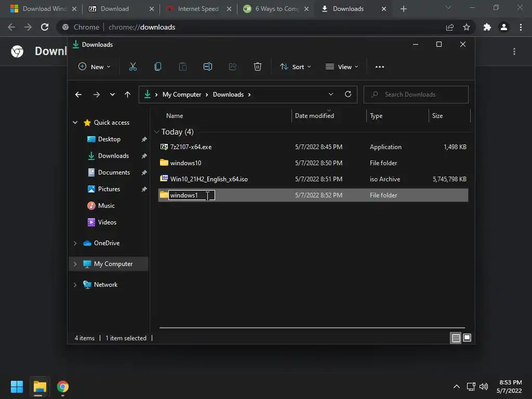Open recent locations dropdown arrow
Screen dimensions: 532x399
coord(112,95)
